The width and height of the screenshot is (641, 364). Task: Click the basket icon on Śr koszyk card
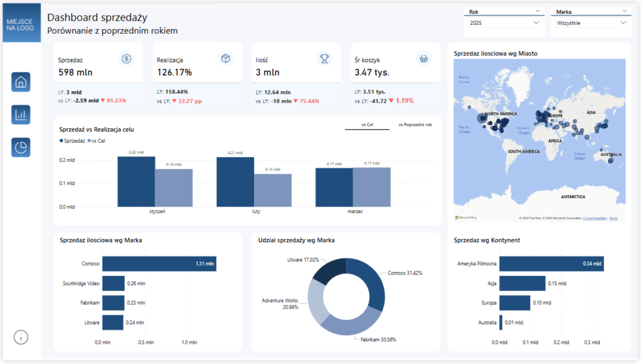[424, 58]
